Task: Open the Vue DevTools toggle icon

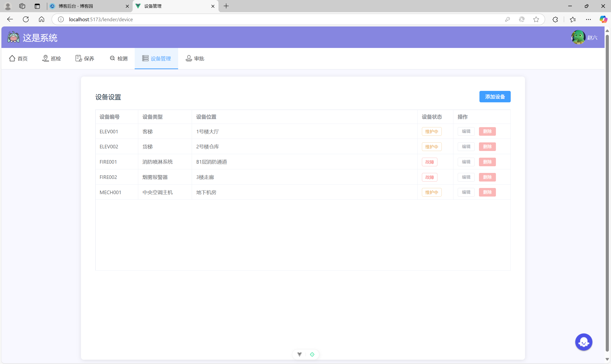Action: click(x=299, y=354)
